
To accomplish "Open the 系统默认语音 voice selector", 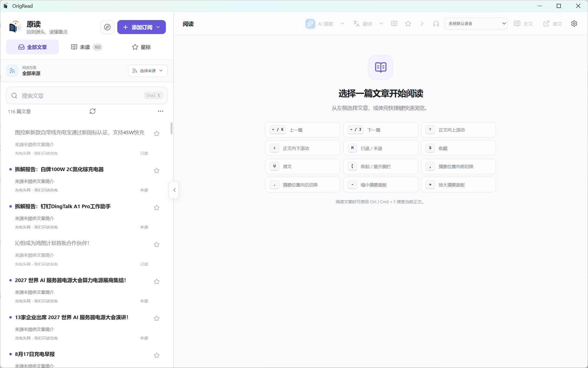I will tap(476, 24).
